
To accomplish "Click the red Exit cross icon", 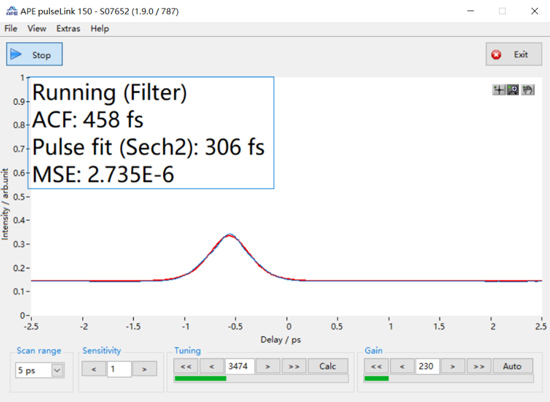I will 496,55.
